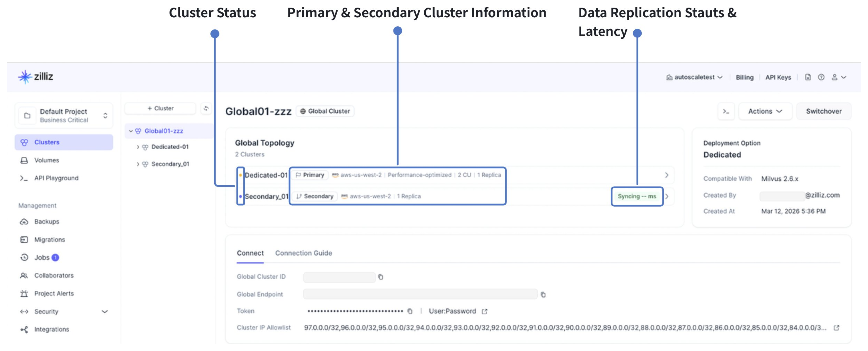Copy the Global Endpoint value

point(543,295)
